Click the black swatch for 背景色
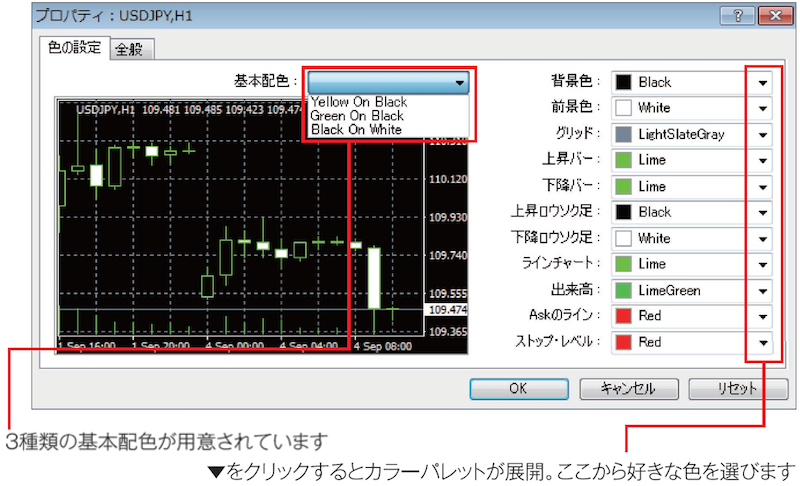Viewport: 800px width, 486px height. pyautogui.click(x=623, y=82)
